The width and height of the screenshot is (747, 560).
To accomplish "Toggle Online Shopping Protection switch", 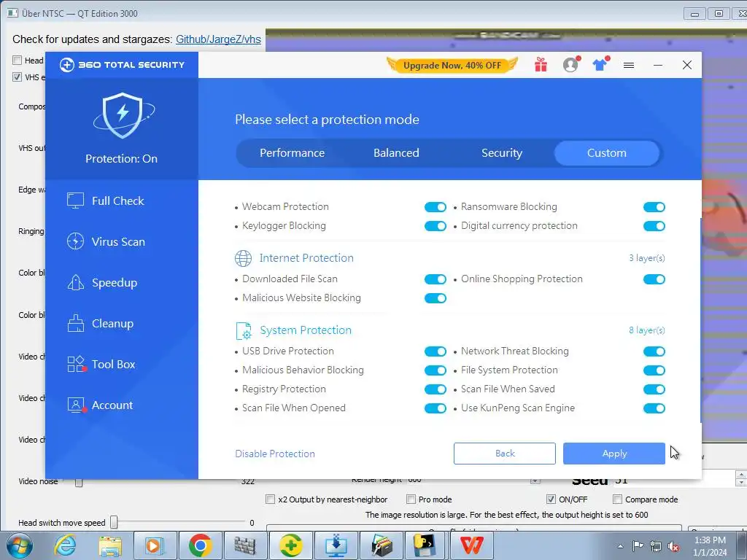I will coord(654,279).
